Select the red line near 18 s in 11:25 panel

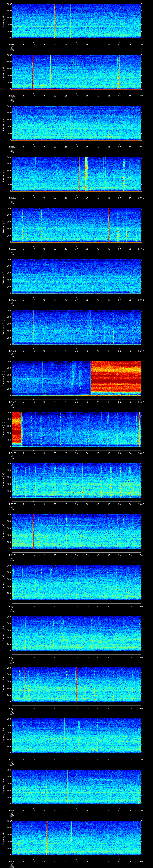click(x=52, y=481)
